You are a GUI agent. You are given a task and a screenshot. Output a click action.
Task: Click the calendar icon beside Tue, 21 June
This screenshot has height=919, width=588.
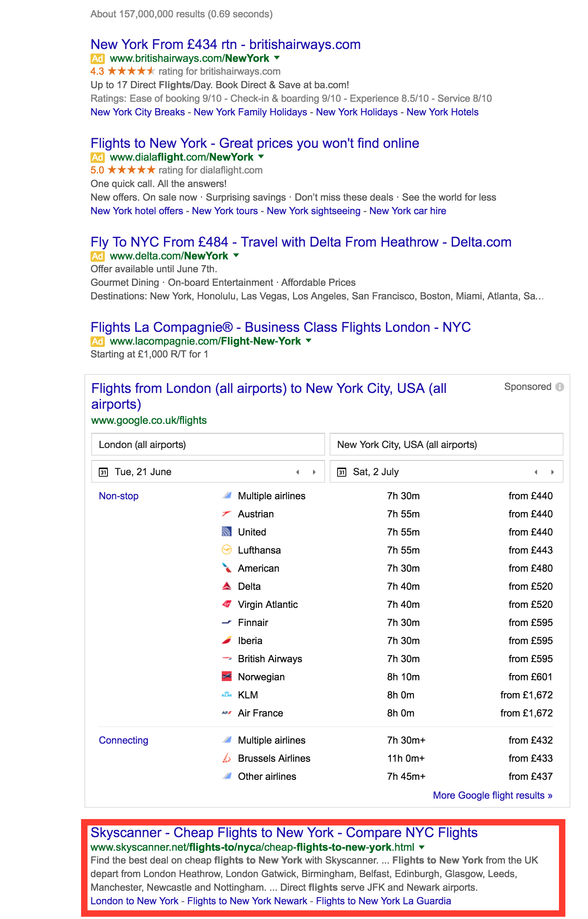click(x=103, y=472)
